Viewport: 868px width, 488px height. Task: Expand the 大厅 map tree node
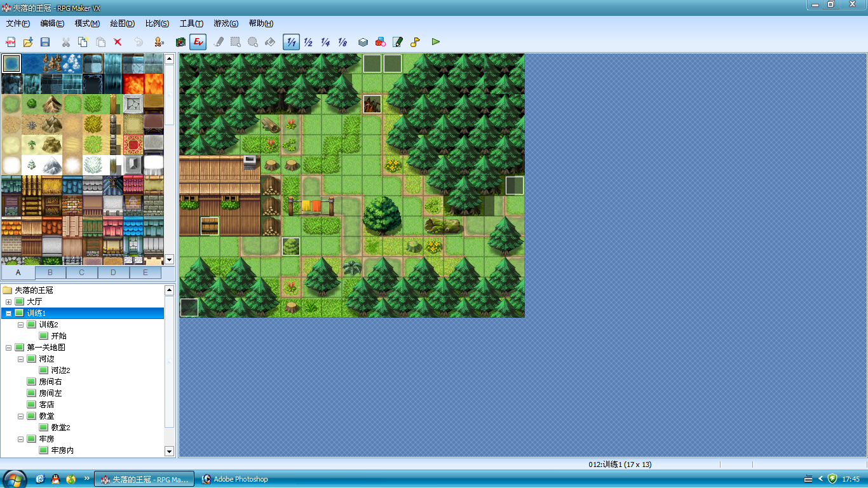[x=8, y=302]
